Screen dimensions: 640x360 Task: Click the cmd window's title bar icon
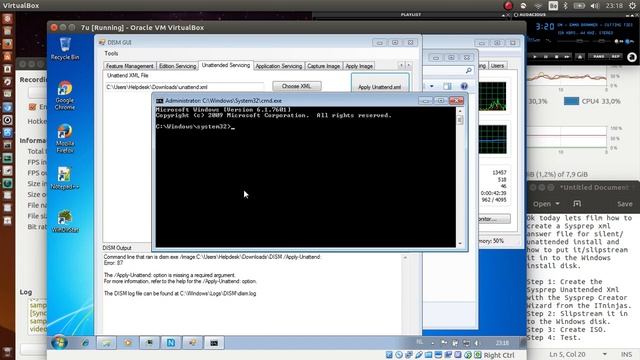[160, 101]
